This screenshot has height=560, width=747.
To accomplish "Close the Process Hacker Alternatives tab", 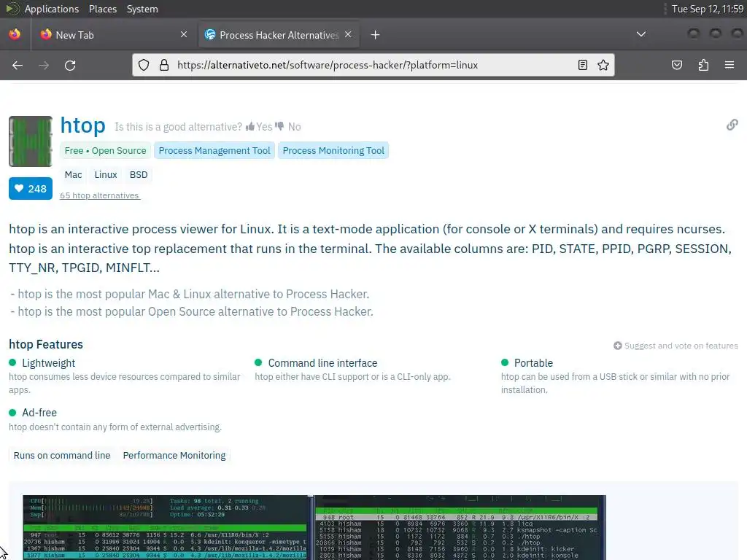I will tap(348, 34).
